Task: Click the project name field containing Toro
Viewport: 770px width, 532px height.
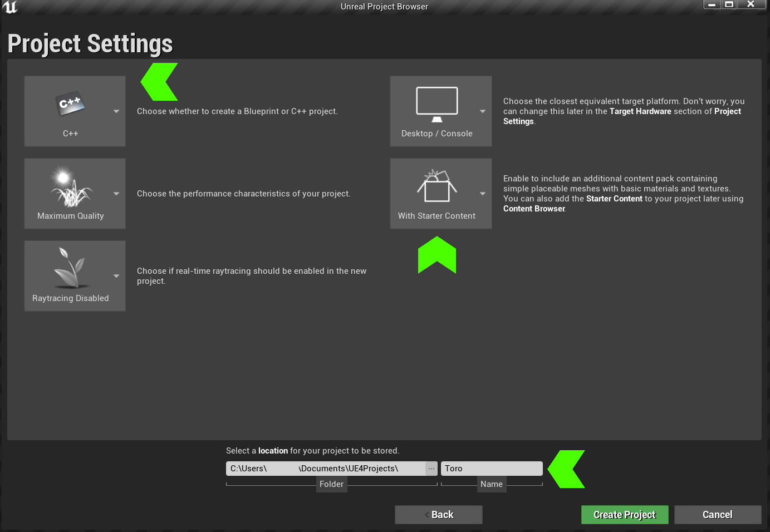Action: tap(492, 469)
